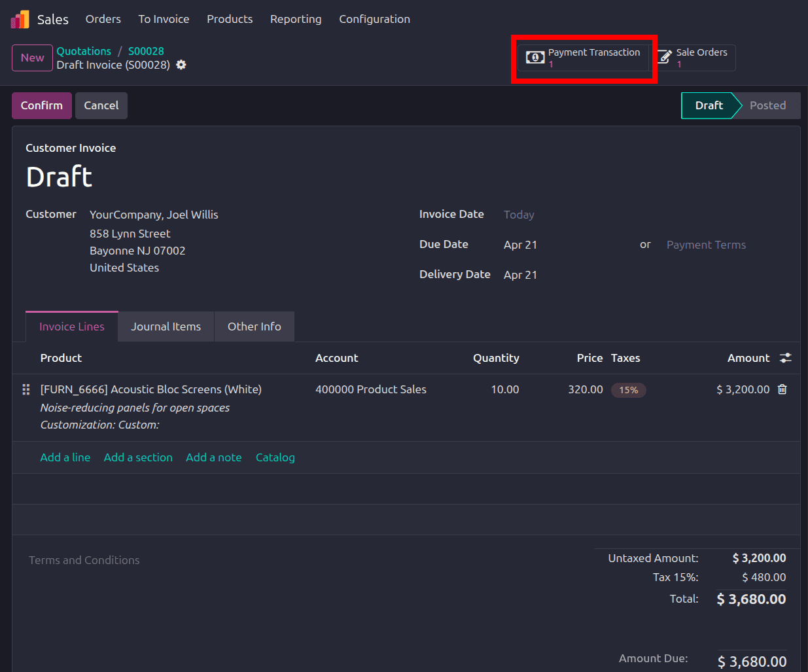This screenshot has width=808, height=672.
Task: Open the optional columns sliders icon
Action: pyautogui.click(x=786, y=358)
